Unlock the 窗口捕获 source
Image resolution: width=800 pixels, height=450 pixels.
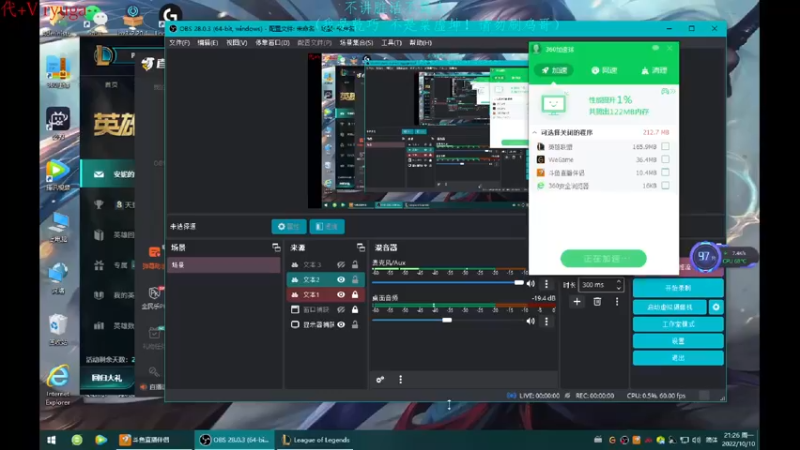355,309
